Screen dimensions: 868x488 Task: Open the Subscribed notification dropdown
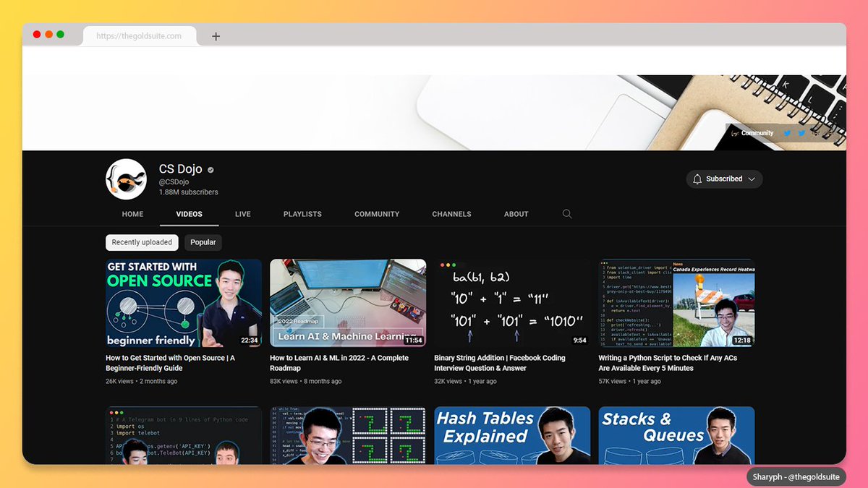[724, 179]
